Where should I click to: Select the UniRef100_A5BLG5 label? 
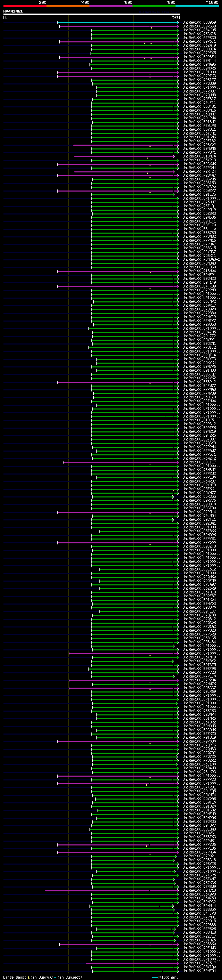(199, 638)
